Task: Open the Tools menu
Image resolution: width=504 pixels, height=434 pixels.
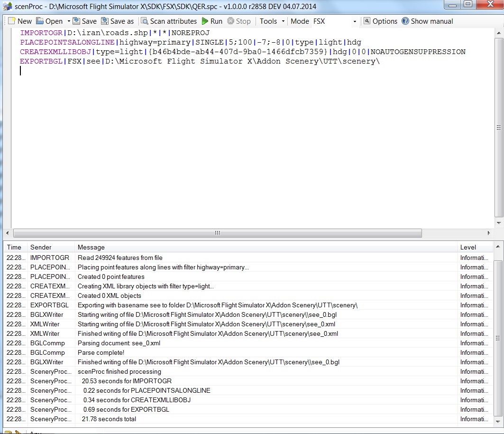Action: click(x=268, y=21)
